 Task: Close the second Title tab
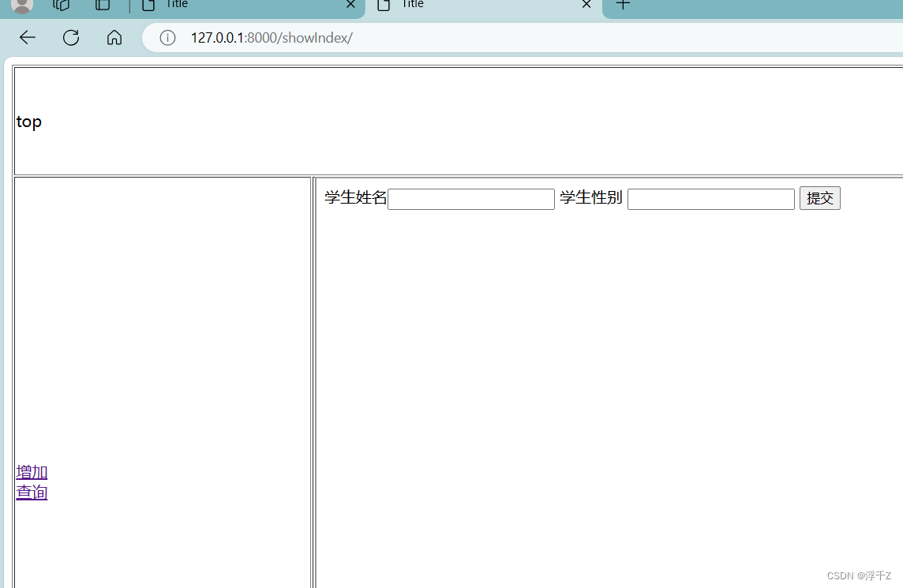click(586, 5)
